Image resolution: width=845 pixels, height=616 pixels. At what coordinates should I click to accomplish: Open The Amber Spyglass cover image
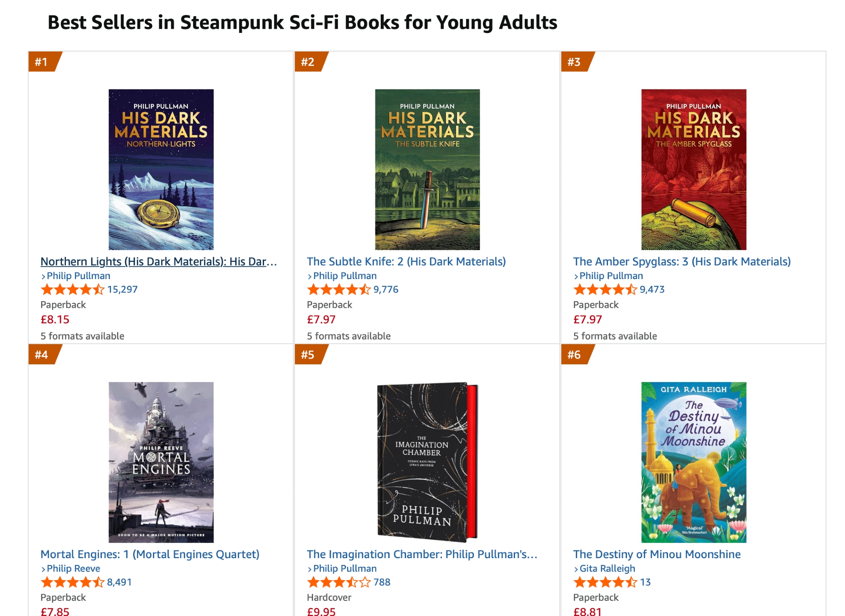[693, 169]
